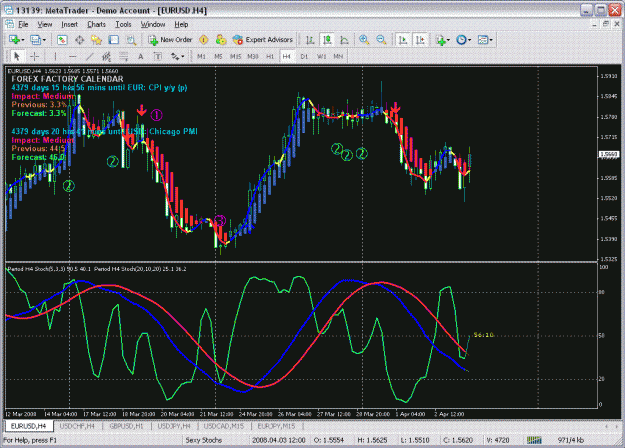Expand the Periods dropdown arrow

[470, 40]
